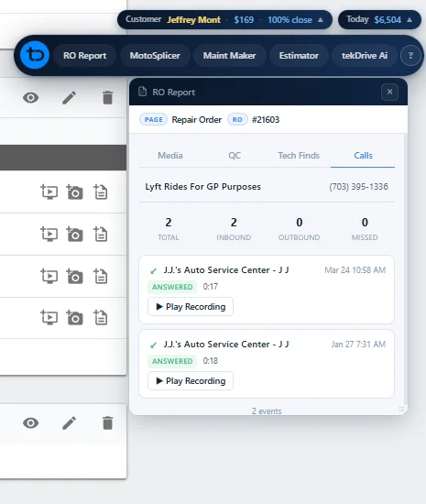
Task: Click the Jan 27 7:31 AM timestamp
Action: click(x=358, y=345)
